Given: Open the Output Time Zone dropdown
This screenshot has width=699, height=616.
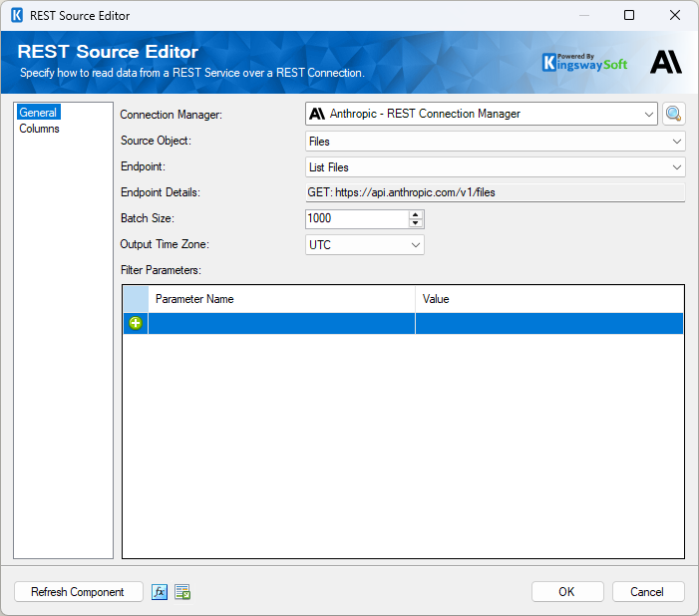Looking at the screenshot, I should click(x=365, y=245).
